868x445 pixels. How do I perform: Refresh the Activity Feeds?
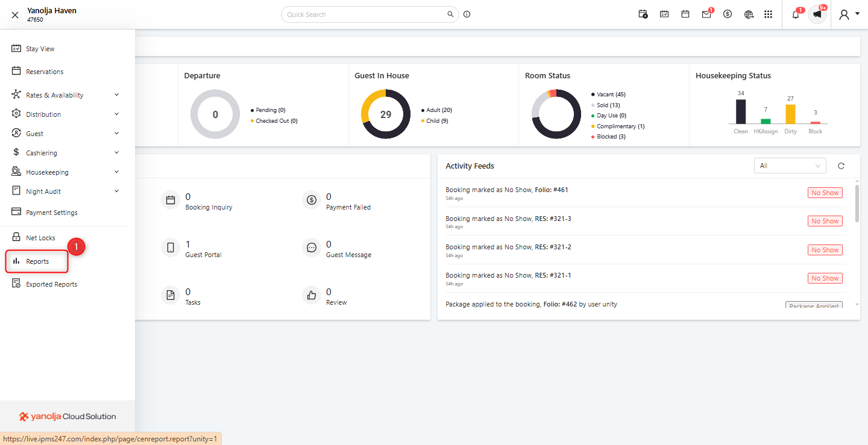coord(841,166)
